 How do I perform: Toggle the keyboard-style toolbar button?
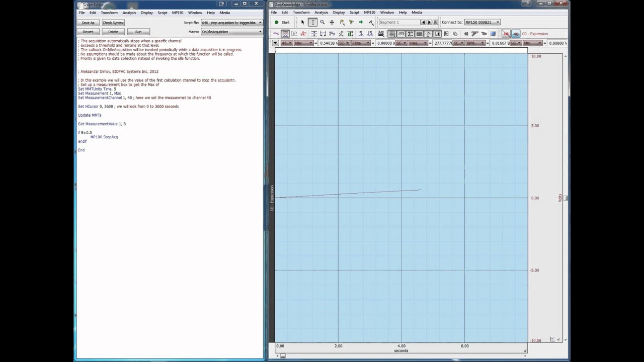[x=419, y=34]
